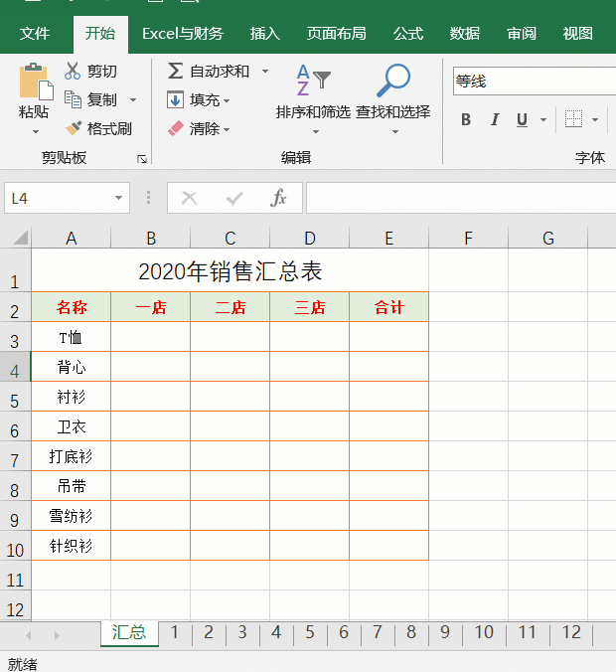
Task: Expand the Paste options arrow
Action: click(x=36, y=132)
